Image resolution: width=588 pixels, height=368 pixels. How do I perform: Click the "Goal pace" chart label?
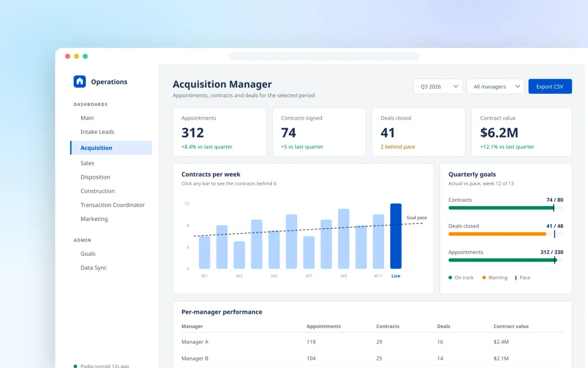coord(417,218)
